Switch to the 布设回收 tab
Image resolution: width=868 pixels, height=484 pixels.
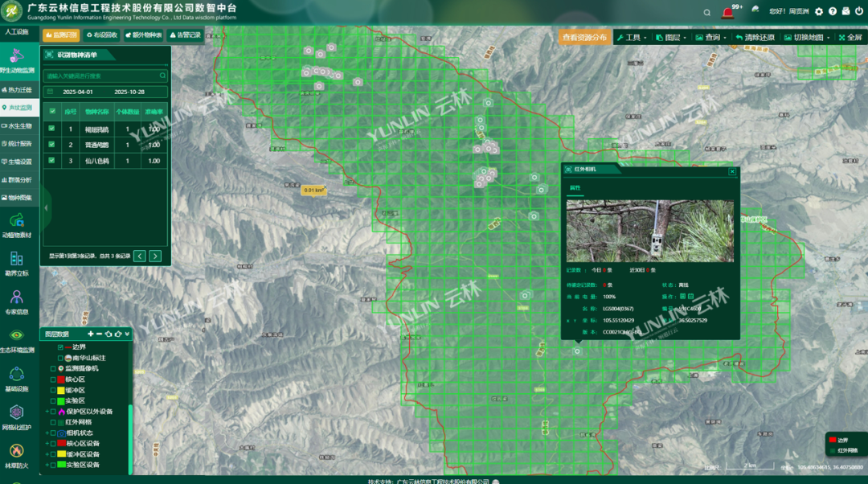pyautogui.click(x=100, y=35)
